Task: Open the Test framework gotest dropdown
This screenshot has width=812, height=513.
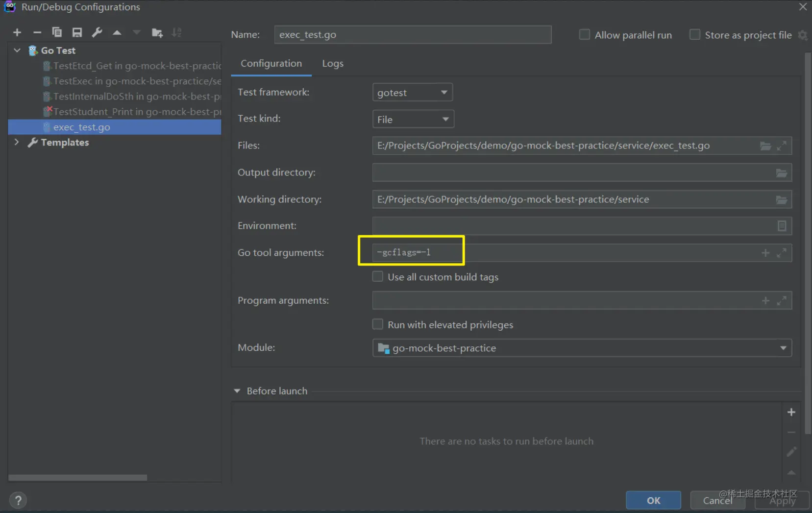Action: coord(413,93)
